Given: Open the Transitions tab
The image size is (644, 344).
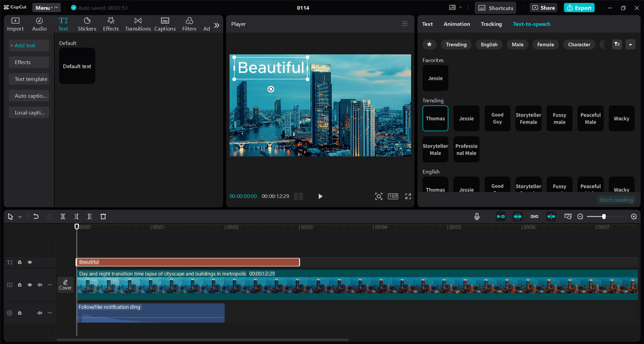Looking at the screenshot, I should (x=138, y=24).
